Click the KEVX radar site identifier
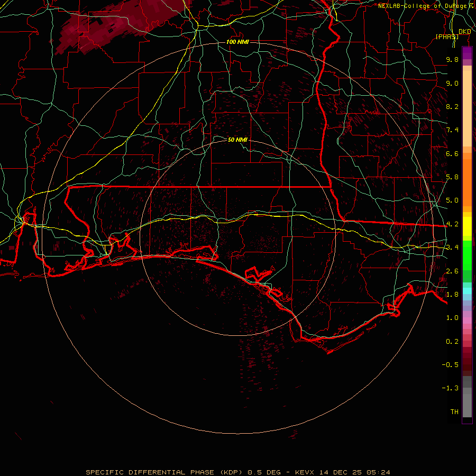 pyautogui.click(x=306, y=472)
